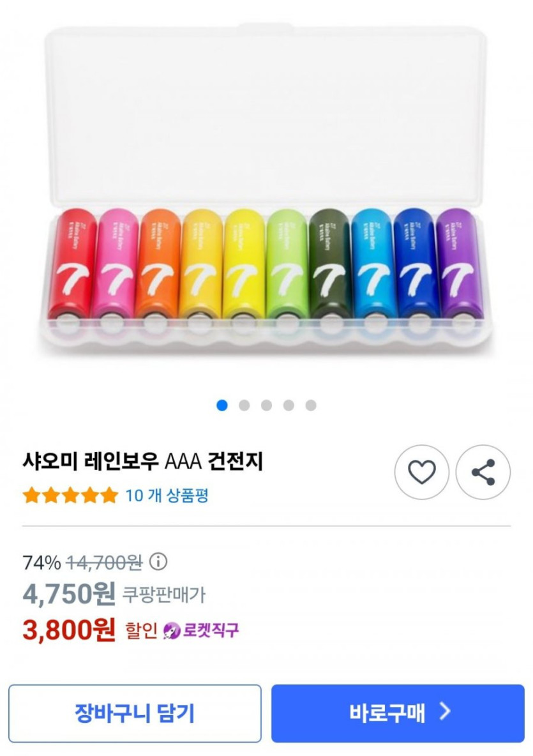Tap the share icon
This screenshot has width=533, height=756.
pos(483,472)
